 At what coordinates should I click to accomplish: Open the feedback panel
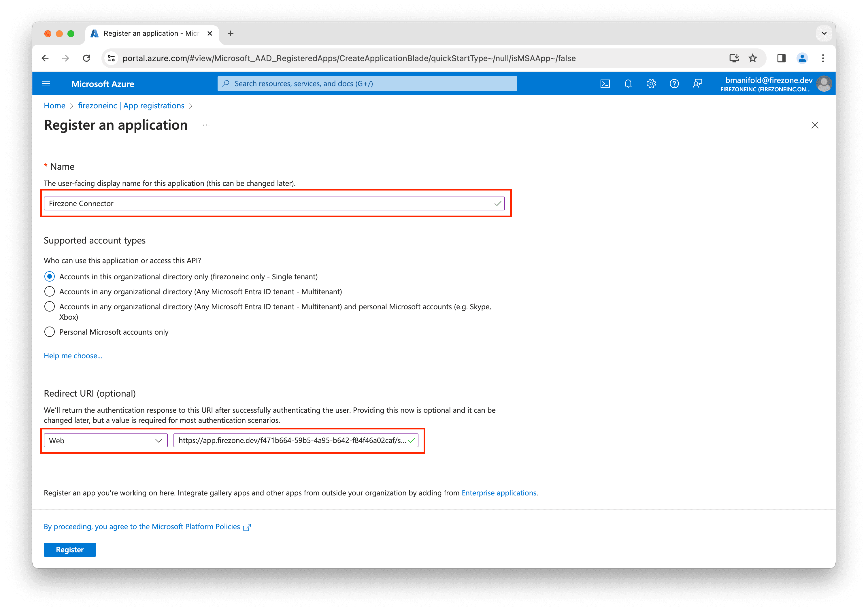[697, 84]
